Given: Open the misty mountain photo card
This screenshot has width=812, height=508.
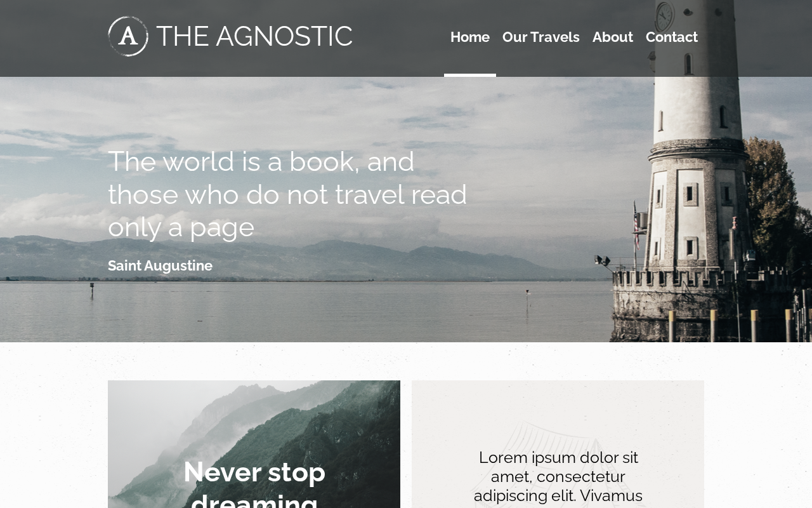Looking at the screenshot, I should [254, 444].
